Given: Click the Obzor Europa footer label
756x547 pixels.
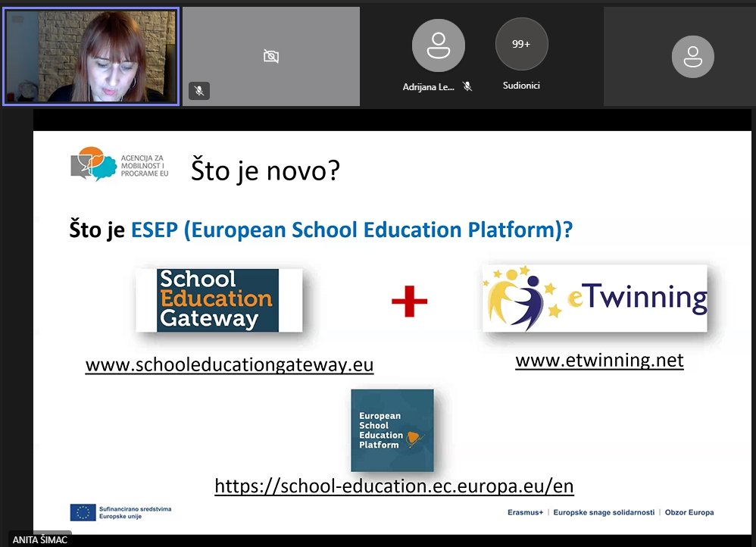Looking at the screenshot, I should coord(689,512).
